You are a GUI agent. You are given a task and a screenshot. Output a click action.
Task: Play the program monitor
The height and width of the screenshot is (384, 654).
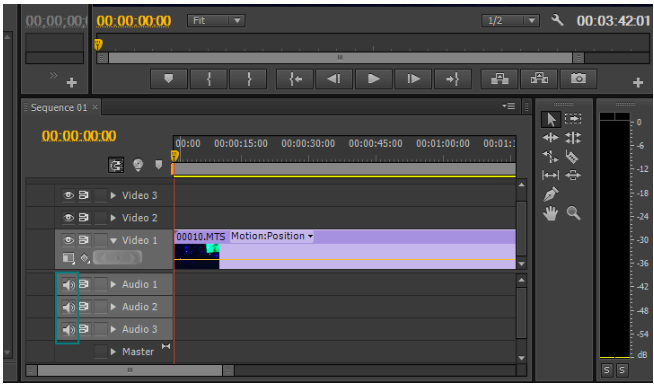374,79
